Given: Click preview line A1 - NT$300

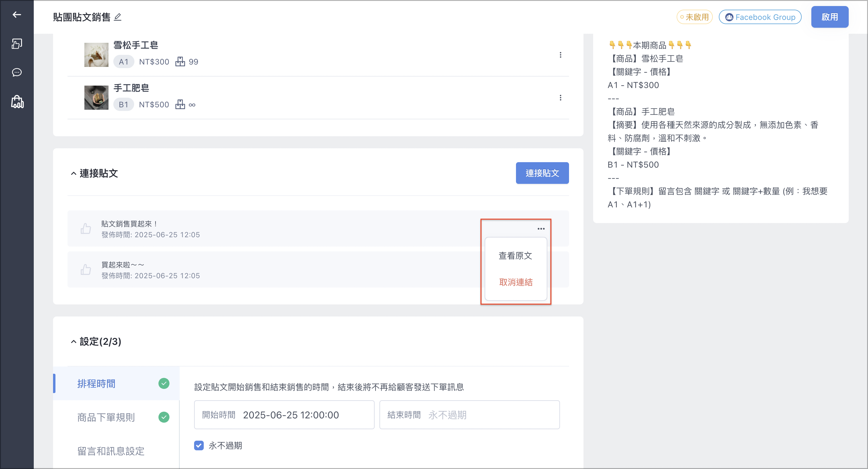Looking at the screenshot, I should [x=633, y=85].
